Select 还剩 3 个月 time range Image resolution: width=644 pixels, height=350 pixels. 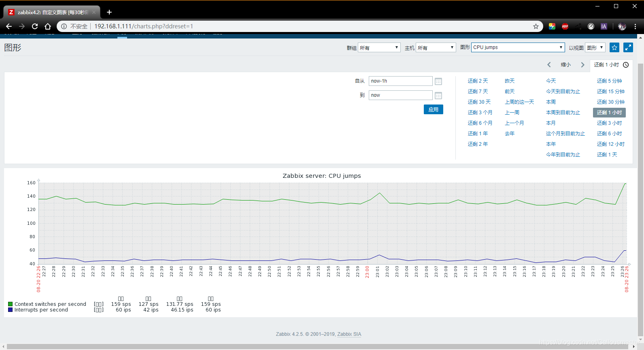tap(480, 113)
